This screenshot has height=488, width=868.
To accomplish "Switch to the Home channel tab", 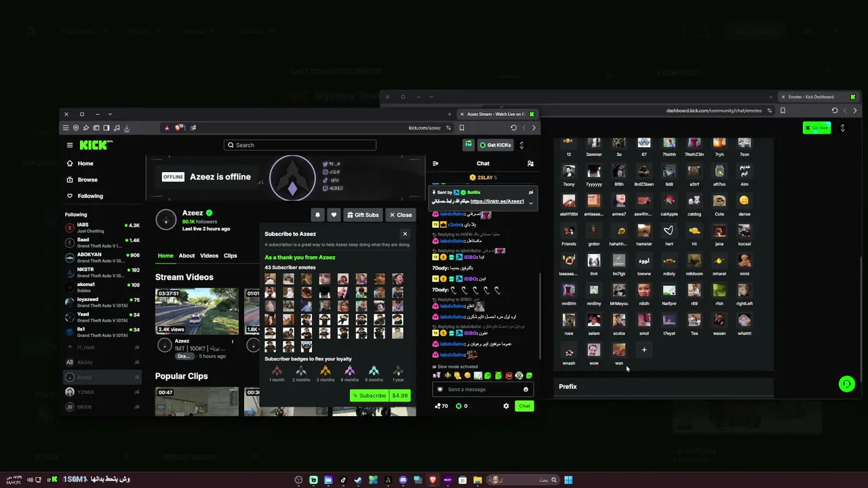I will tap(165, 256).
